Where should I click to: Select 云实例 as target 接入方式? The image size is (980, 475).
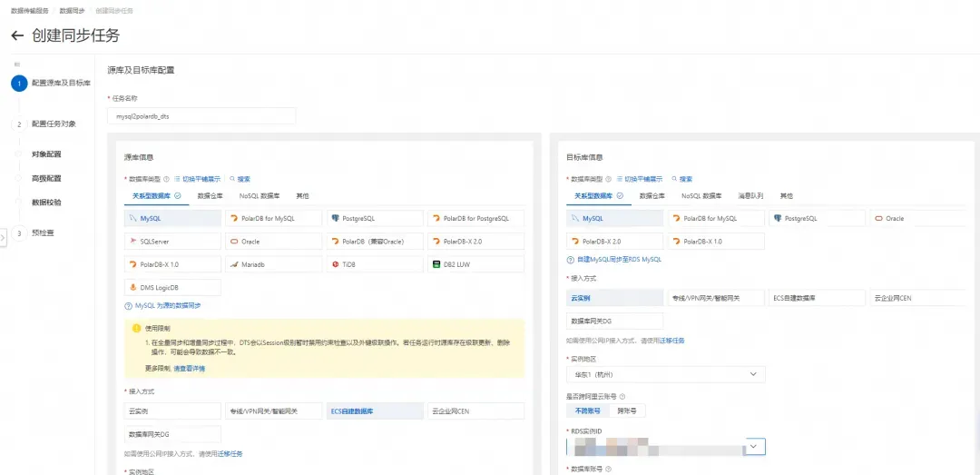tap(615, 298)
